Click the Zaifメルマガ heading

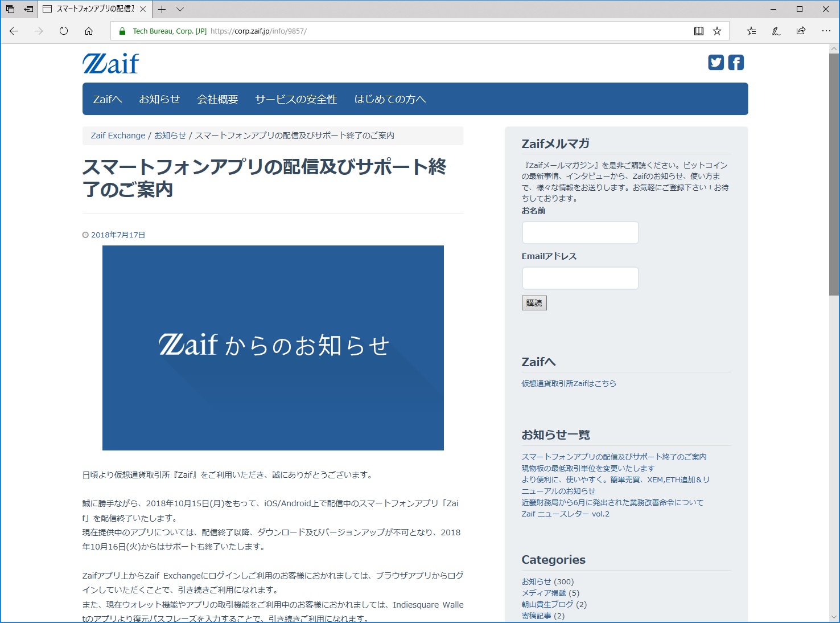(x=555, y=144)
